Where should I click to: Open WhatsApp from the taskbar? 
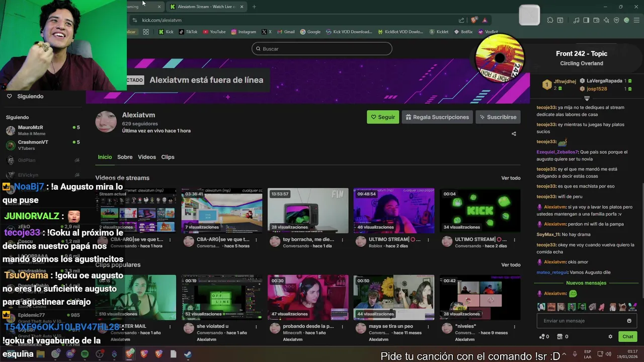55,354
